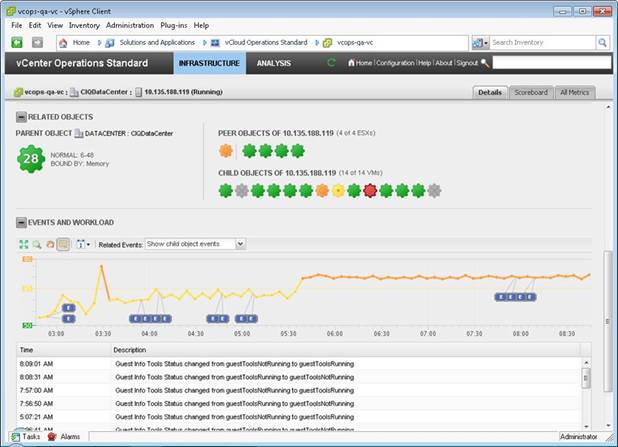
Task: Open the search scope dropdown arrow
Action: click(x=486, y=43)
